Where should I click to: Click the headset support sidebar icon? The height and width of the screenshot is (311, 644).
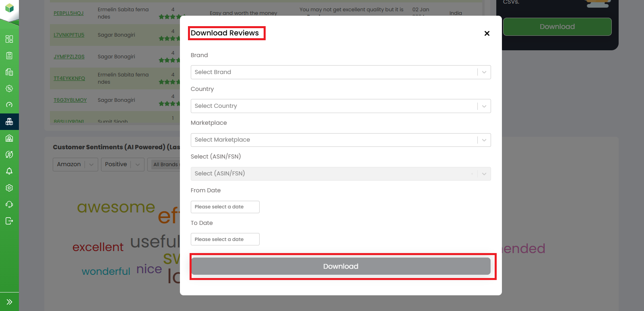[9, 204]
